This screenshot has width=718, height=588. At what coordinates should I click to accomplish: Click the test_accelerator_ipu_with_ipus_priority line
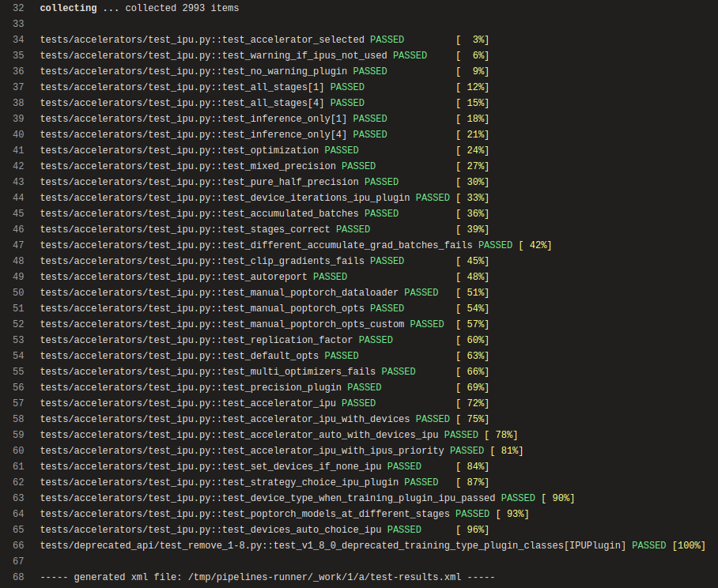coord(282,450)
